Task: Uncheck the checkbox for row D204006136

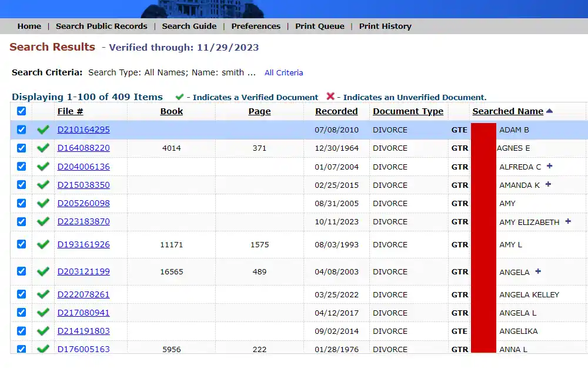Action: click(x=21, y=167)
